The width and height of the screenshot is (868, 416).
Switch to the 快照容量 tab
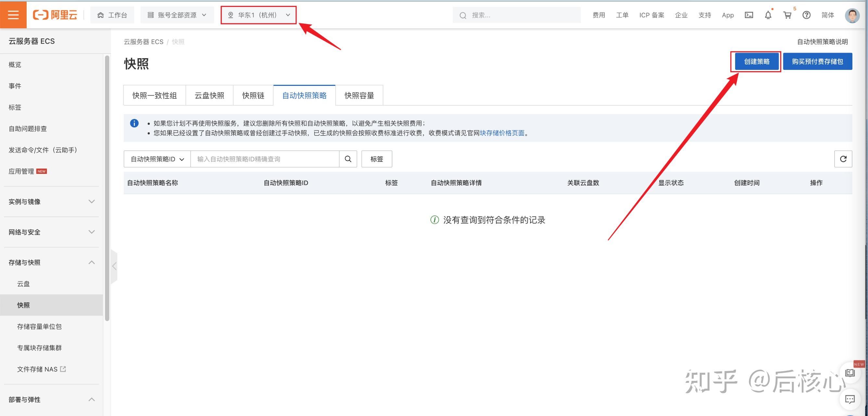(359, 96)
